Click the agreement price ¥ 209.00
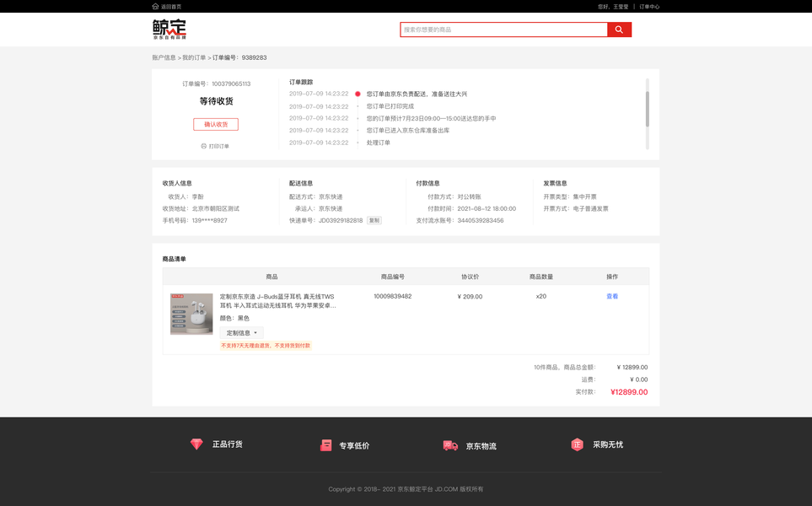 (470, 297)
